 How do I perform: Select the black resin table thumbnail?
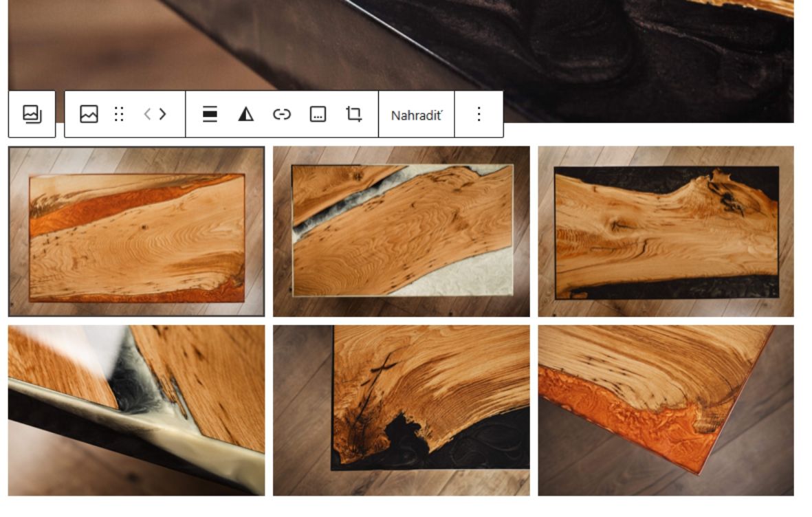666,232
